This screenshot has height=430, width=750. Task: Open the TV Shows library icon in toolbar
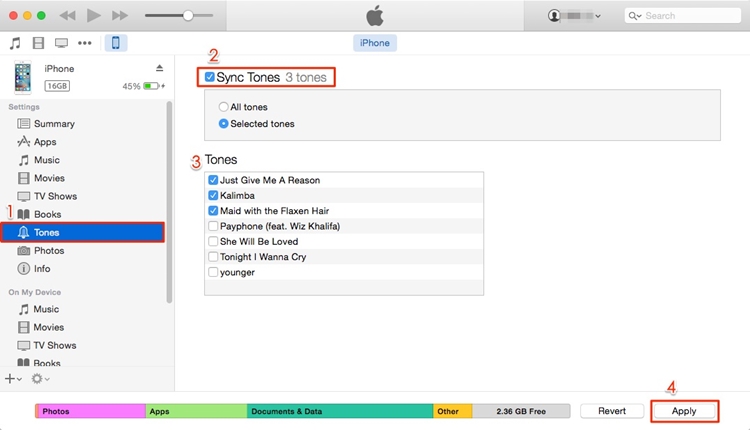(x=61, y=43)
